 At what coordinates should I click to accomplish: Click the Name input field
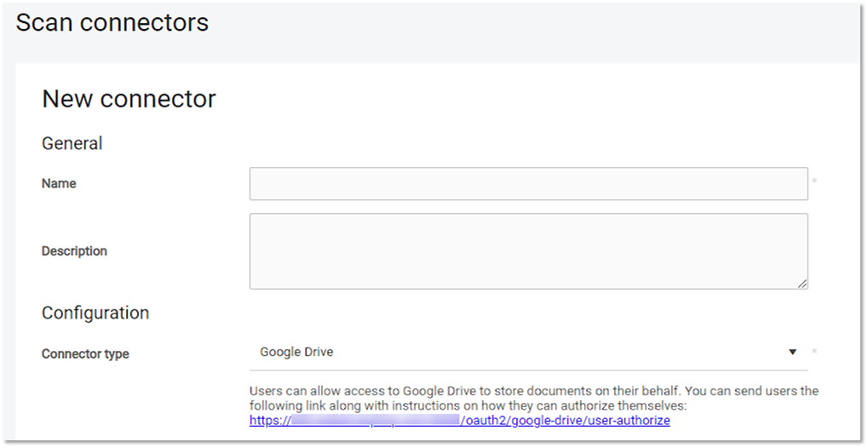point(528,184)
